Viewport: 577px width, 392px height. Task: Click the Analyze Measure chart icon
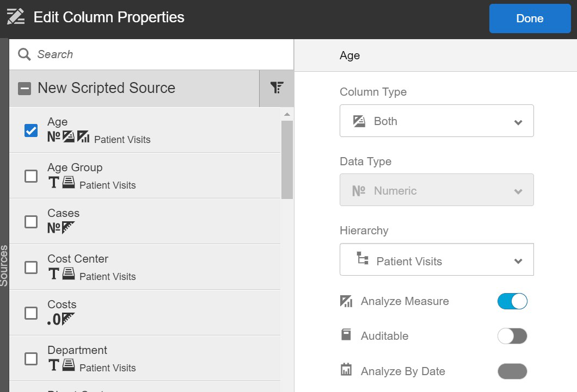[x=346, y=301]
